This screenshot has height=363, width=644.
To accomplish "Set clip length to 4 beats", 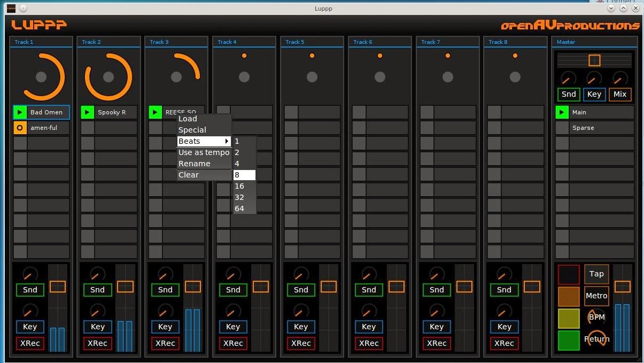I will [244, 164].
